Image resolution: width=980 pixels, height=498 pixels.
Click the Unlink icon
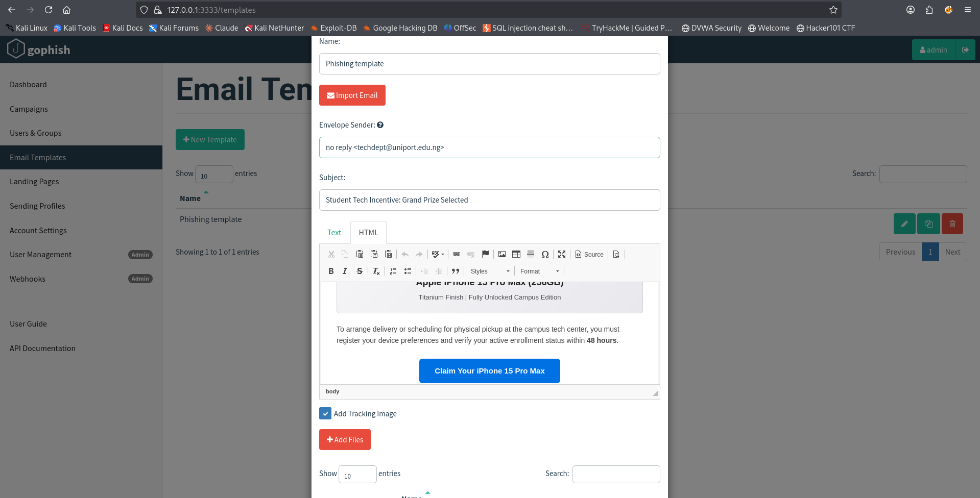(471, 254)
